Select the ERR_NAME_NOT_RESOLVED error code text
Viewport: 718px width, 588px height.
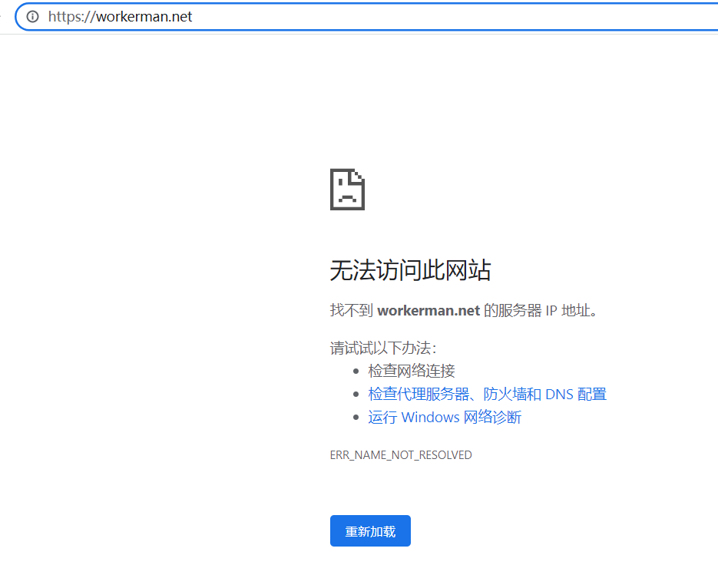401,455
